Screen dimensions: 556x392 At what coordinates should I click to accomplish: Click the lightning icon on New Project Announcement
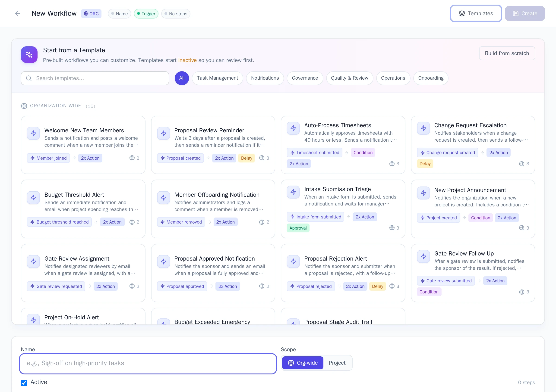coord(423,193)
